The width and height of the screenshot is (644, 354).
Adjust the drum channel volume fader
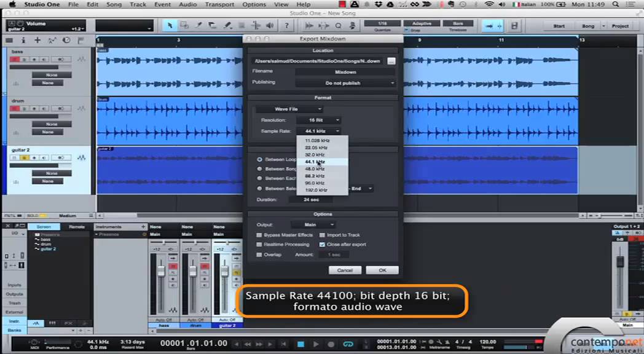pyautogui.click(x=192, y=271)
